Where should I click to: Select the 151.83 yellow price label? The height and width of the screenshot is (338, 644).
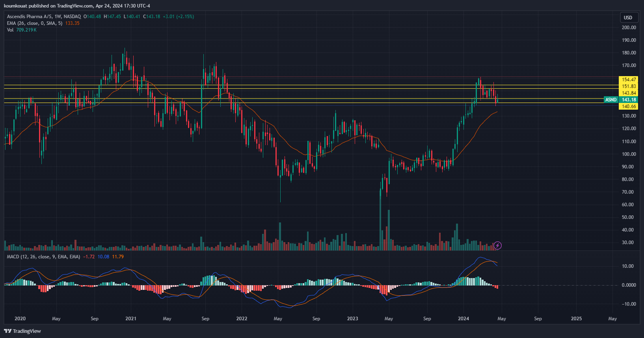pos(629,86)
